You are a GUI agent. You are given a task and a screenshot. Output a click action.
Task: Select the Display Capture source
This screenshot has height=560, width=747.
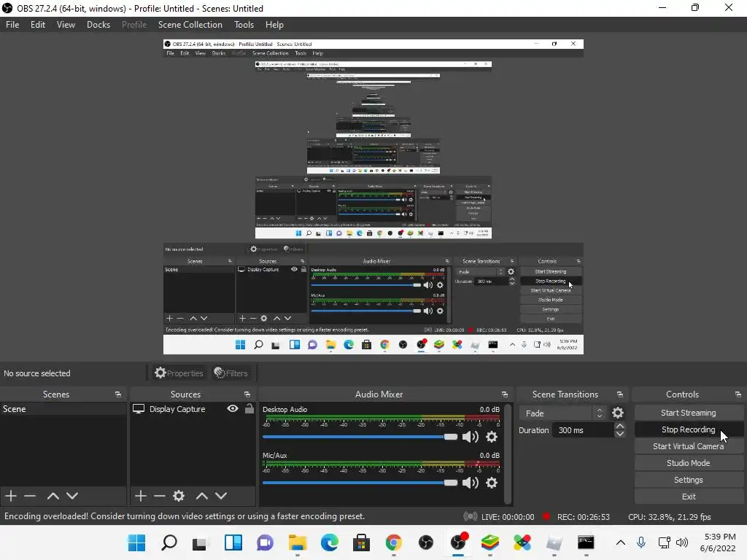point(177,408)
